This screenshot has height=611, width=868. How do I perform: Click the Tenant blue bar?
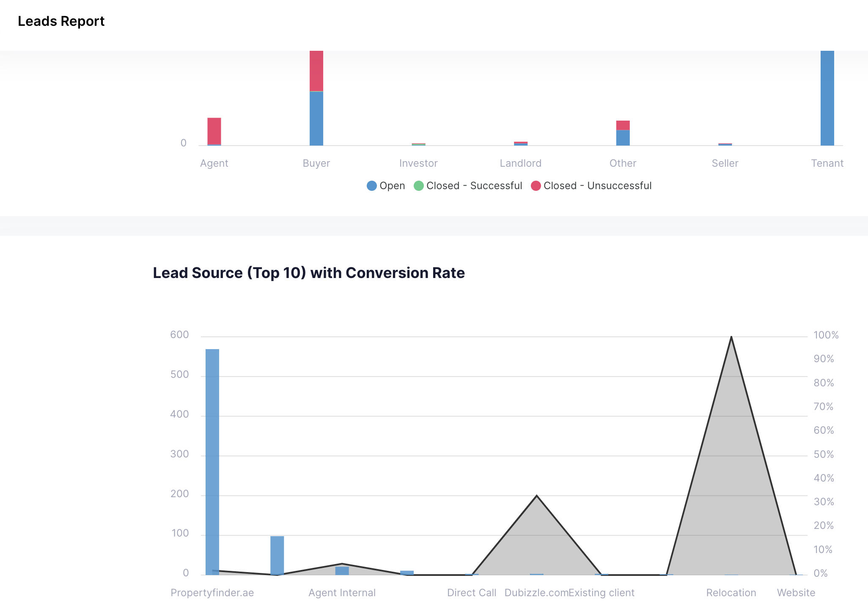tap(827, 98)
